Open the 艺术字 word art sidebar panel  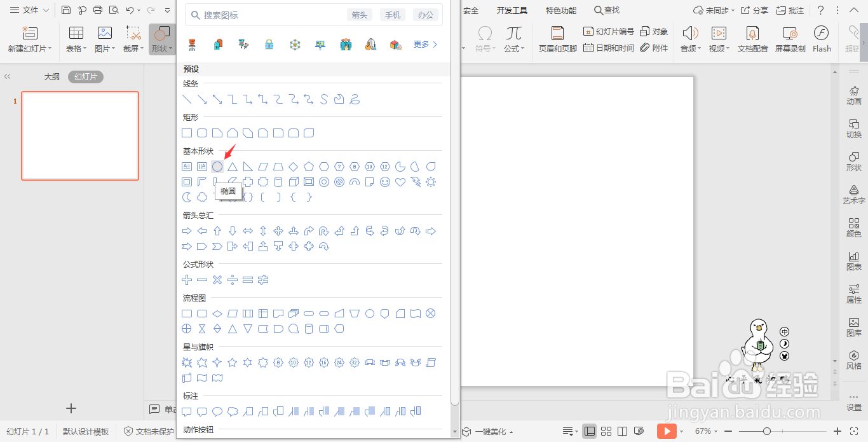(x=854, y=195)
